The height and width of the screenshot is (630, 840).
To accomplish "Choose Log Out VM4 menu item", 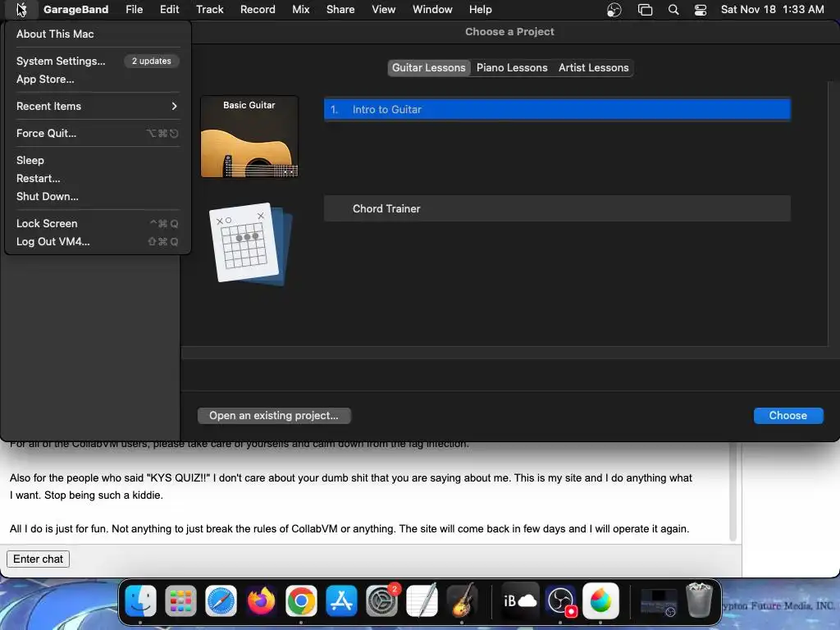I will pyautogui.click(x=98, y=242).
